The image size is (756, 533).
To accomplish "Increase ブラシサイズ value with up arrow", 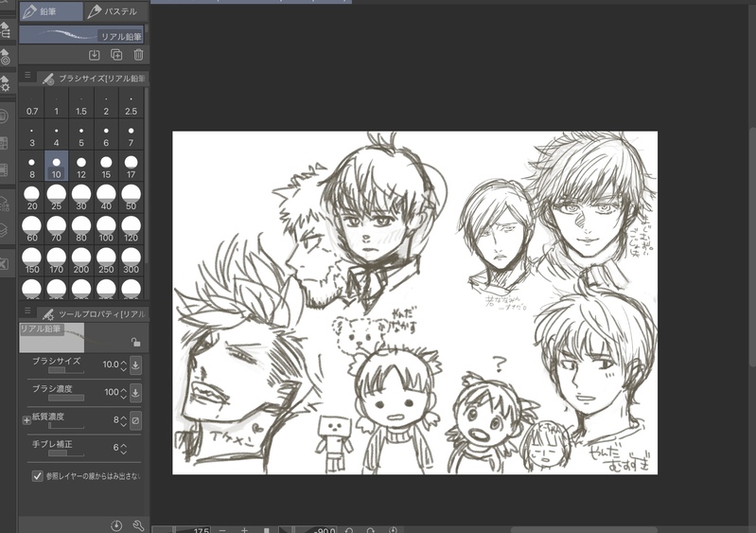I will [x=124, y=362].
